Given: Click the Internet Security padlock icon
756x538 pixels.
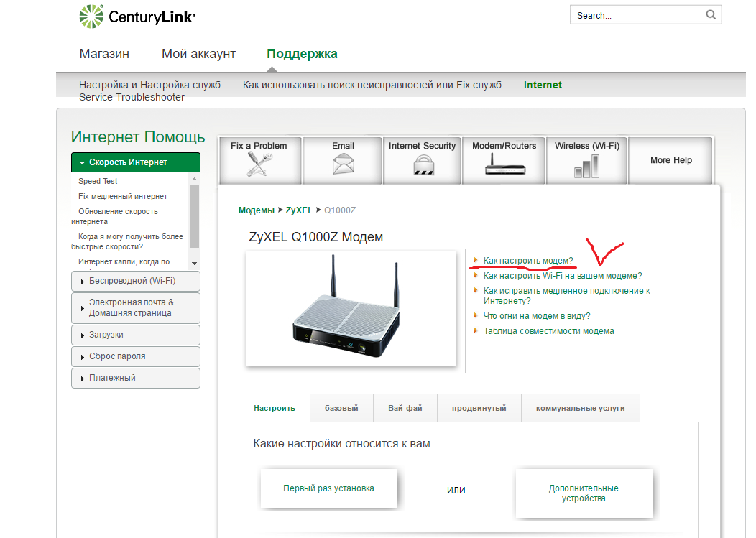Looking at the screenshot, I should coord(423,165).
